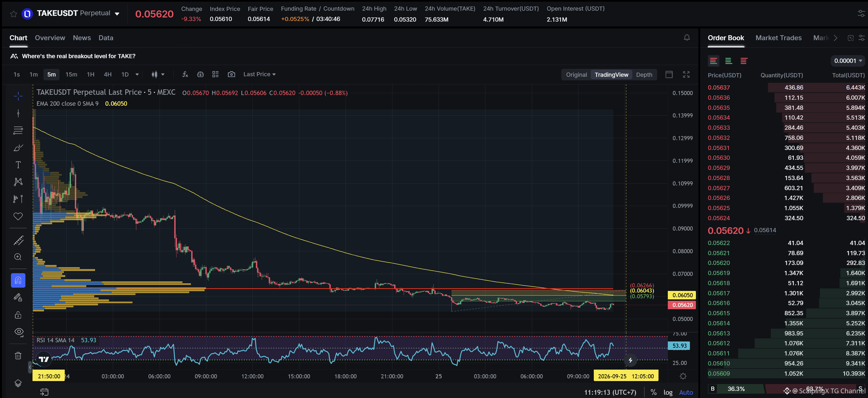Click the 0.05637 ask price row

click(786, 88)
